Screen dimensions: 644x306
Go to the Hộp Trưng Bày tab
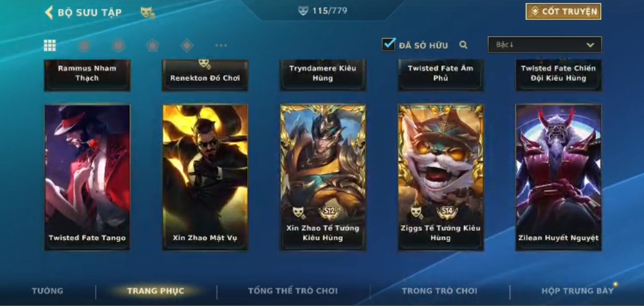coord(578,291)
